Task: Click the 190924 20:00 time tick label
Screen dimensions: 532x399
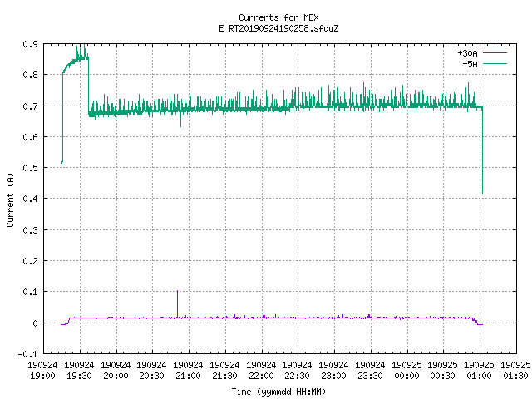Action: pyautogui.click(x=116, y=370)
